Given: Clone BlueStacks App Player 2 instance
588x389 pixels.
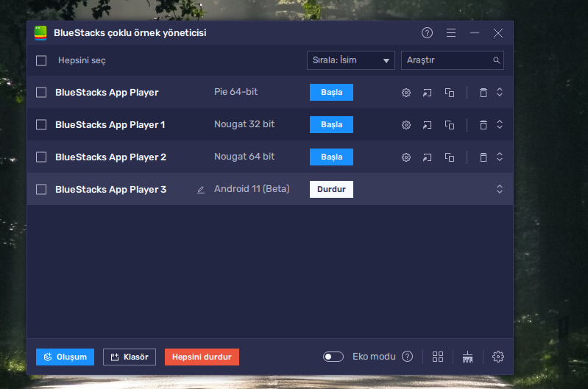Looking at the screenshot, I should [x=449, y=157].
